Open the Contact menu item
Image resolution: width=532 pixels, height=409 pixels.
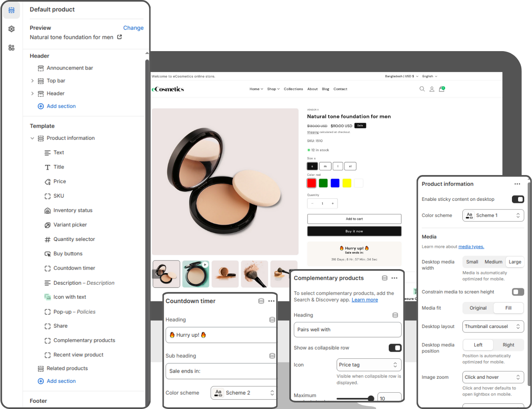[x=340, y=89]
